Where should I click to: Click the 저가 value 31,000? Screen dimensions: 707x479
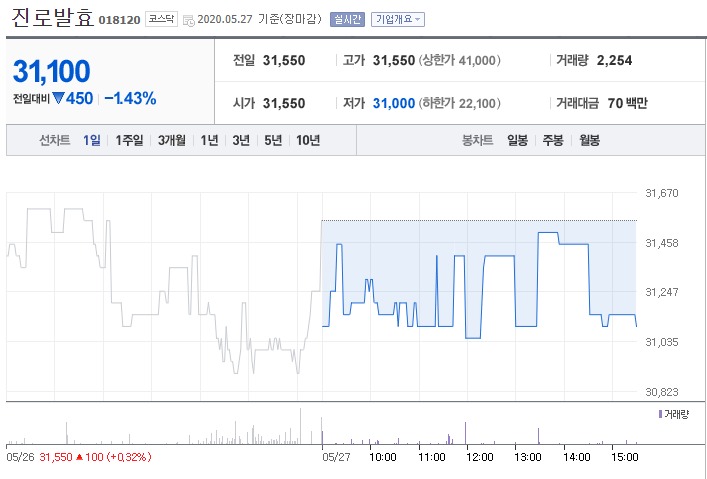[394, 103]
